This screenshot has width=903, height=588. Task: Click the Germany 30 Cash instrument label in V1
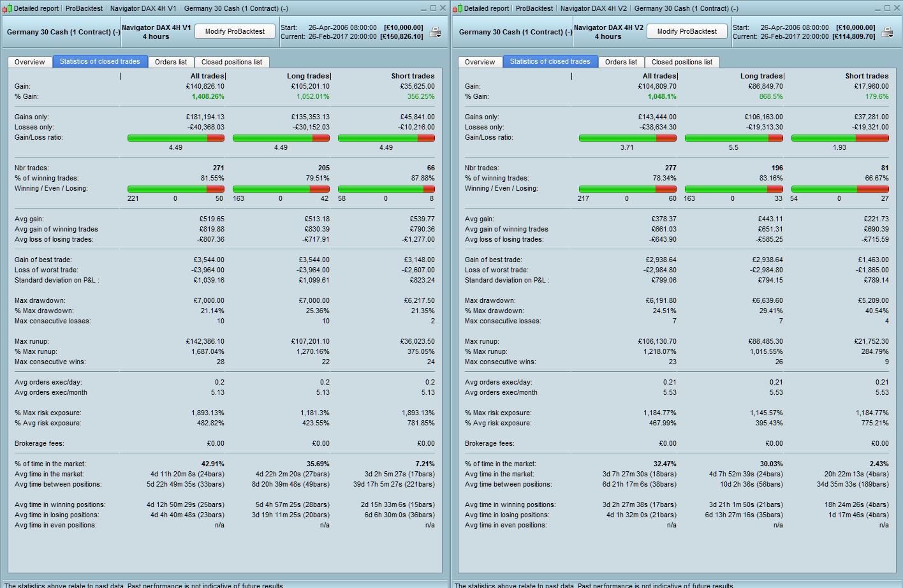pyautogui.click(x=63, y=32)
